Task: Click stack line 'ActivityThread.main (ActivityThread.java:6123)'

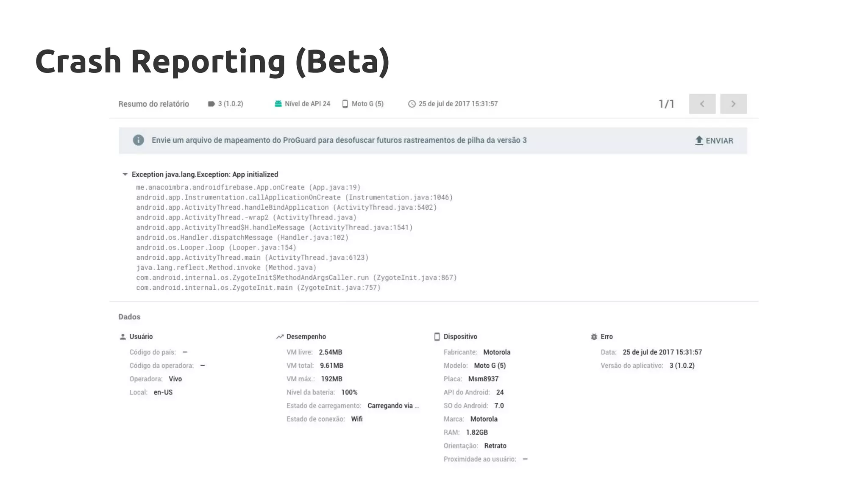Action: (x=252, y=258)
